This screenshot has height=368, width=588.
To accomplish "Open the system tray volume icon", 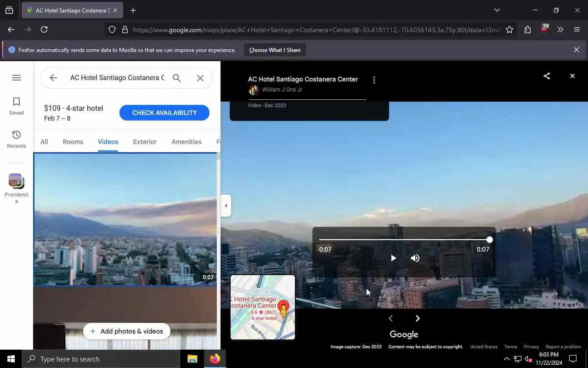I will 528,359.
